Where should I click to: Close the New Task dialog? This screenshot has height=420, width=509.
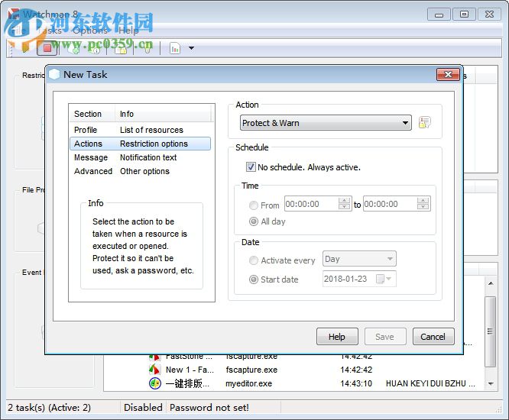click(448, 75)
